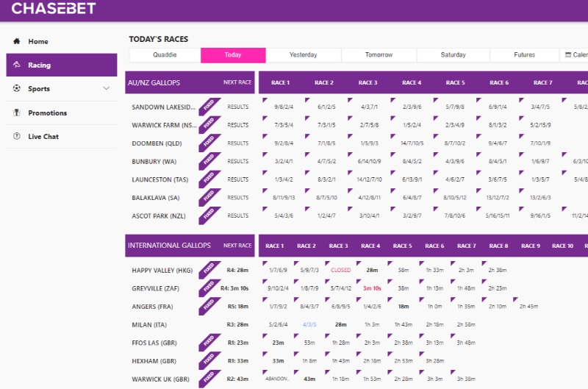Open Sandown Race 1 result 9/8/2/4
The height and width of the screenshot is (389, 588).
[284, 107]
